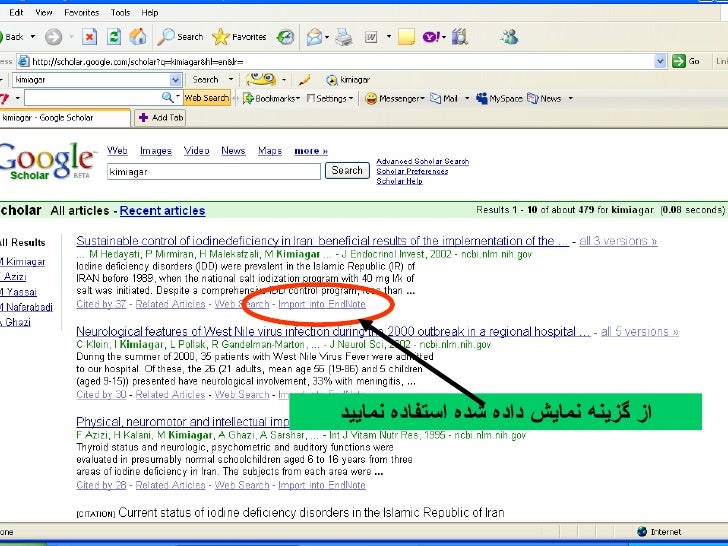
Task: Click Cited by 30 link
Action: 101,395
